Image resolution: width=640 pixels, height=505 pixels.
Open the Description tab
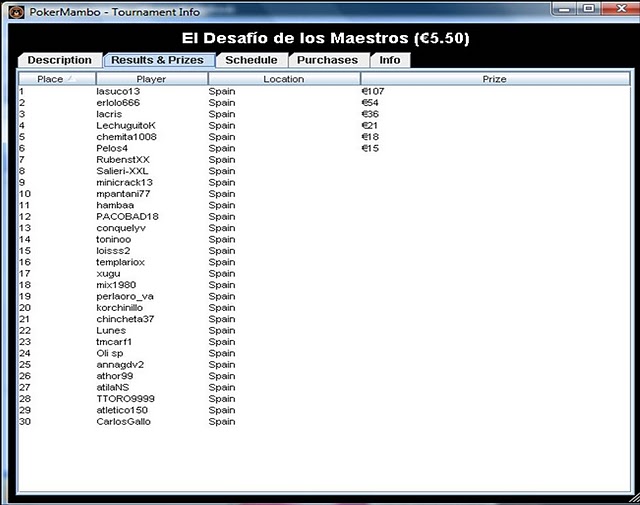pyautogui.click(x=60, y=60)
